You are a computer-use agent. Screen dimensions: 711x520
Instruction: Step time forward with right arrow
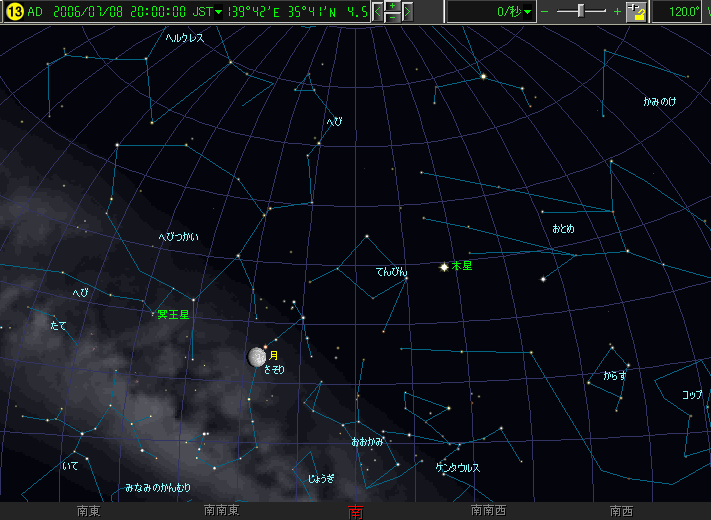click(407, 12)
